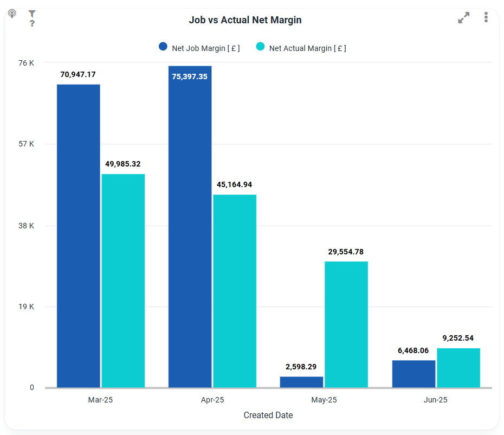The image size is (504, 435).
Task: Click the insights bulb icon in the top-left corner
Action: click(12, 14)
